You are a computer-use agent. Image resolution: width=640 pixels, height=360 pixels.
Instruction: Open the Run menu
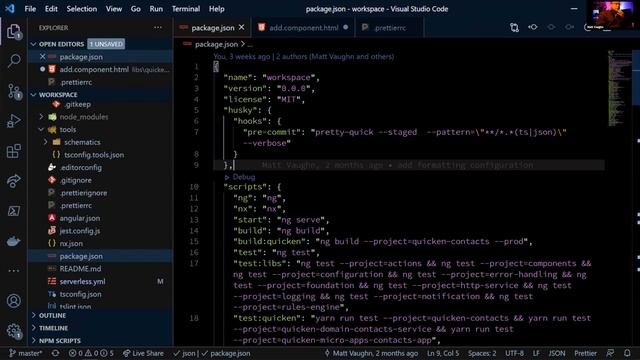pos(156,9)
